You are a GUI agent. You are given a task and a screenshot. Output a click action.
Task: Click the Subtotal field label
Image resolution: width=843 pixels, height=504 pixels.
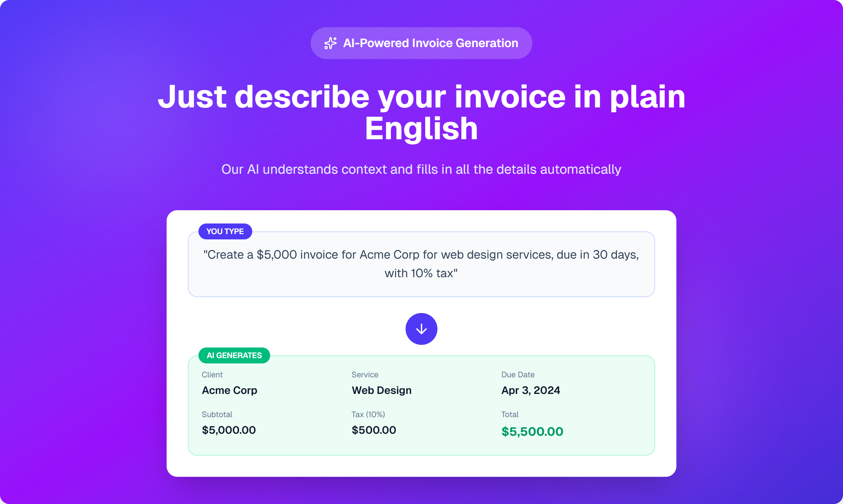[x=217, y=414]
